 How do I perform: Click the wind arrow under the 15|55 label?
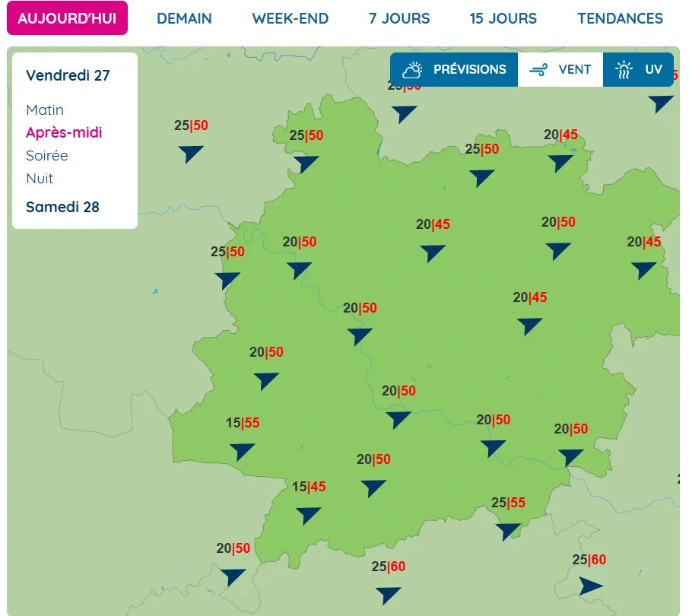pyautogui.click(x=243, y=452)
